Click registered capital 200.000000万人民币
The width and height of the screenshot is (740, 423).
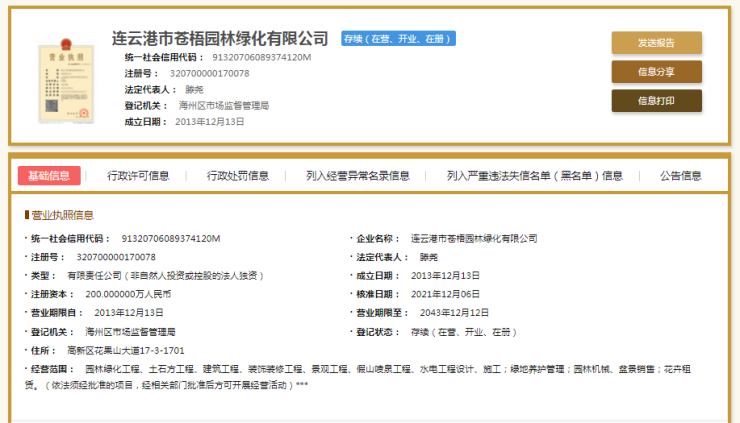pyautogui.click(x=128, y=294)
